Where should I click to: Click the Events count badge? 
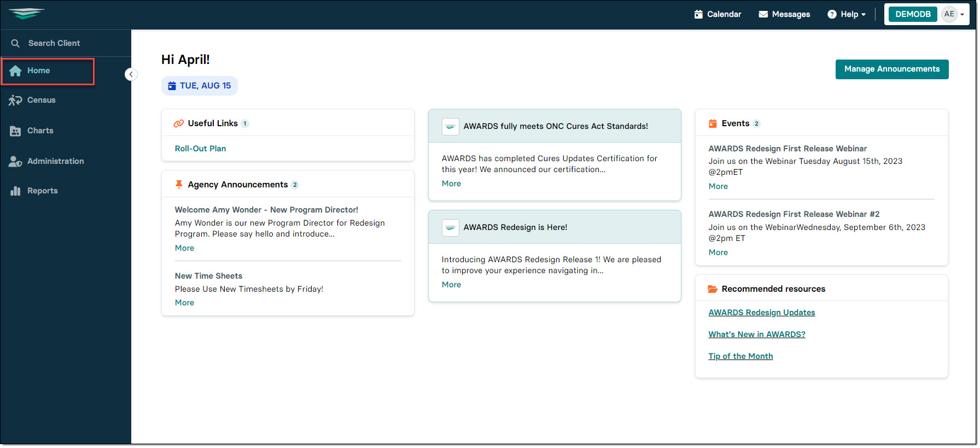click(756, 123)
